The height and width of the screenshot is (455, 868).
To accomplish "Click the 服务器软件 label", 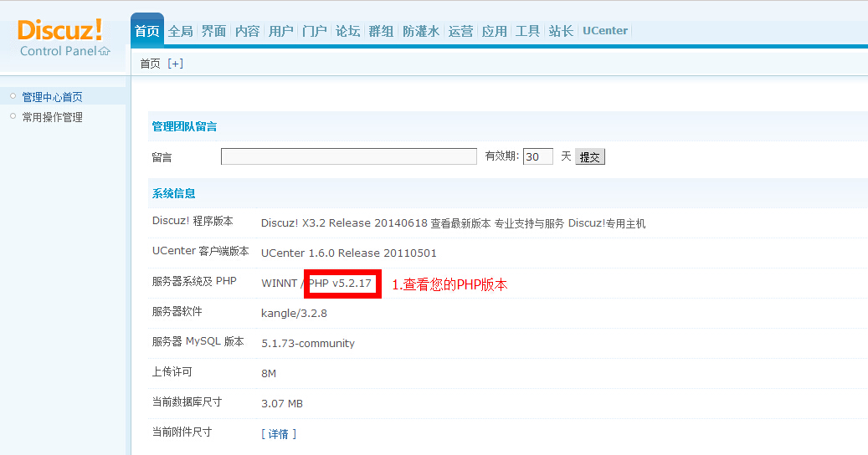I will pyautogui.click(x=177, y=311).
